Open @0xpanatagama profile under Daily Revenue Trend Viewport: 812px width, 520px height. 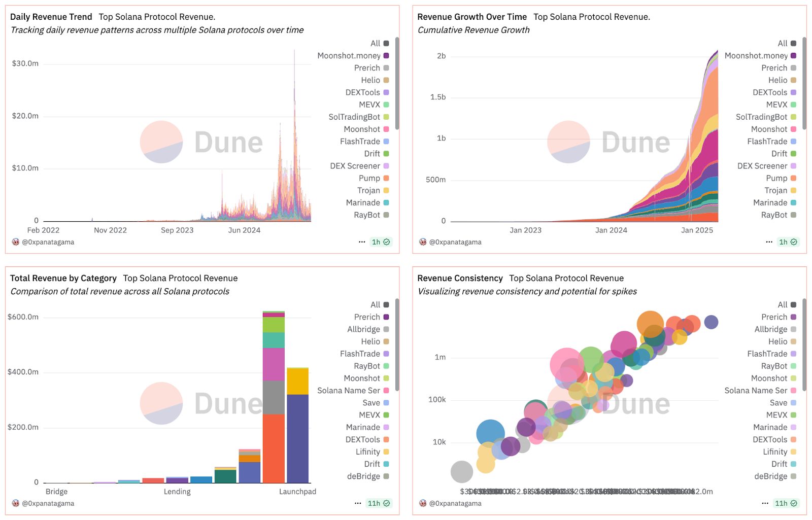[x=48, y=242]
